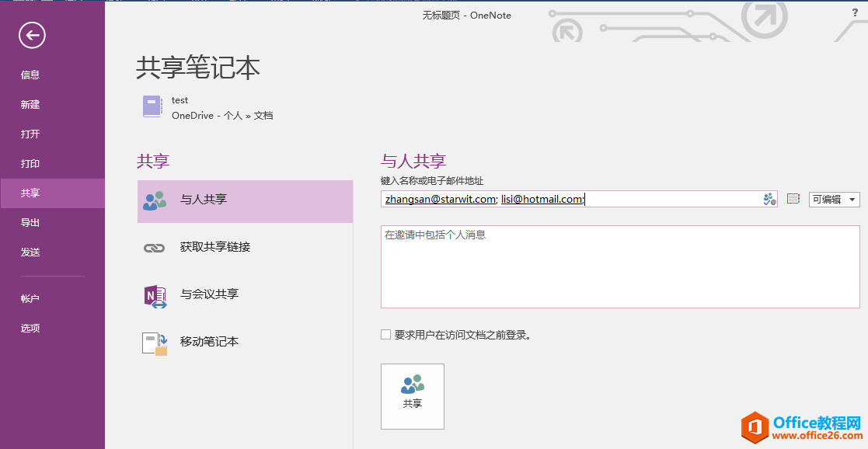Click the large 共享 button
Screen dimensions: 868x449
[412, 396]
